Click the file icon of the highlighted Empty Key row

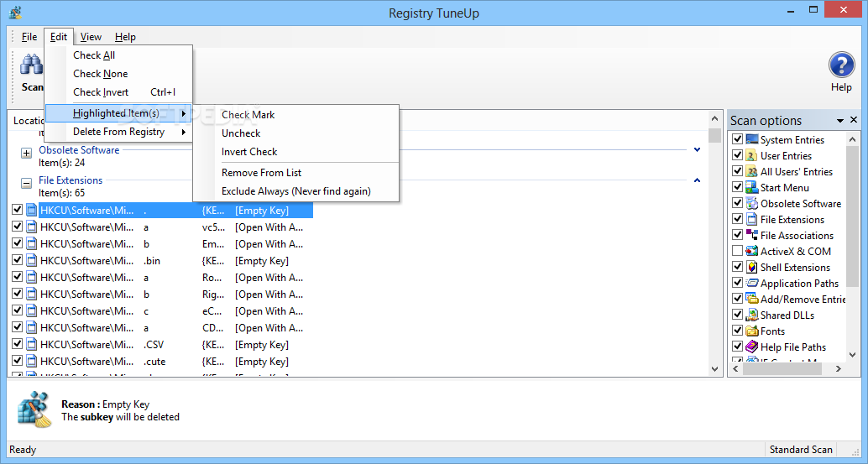click(32, 210)
